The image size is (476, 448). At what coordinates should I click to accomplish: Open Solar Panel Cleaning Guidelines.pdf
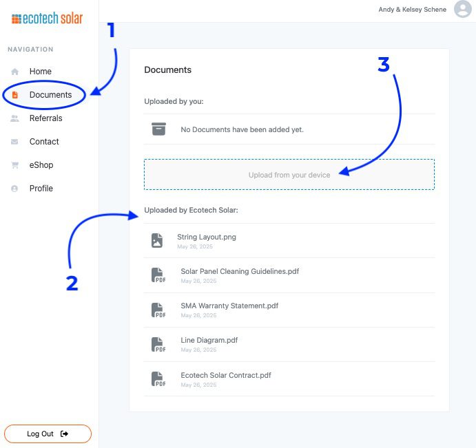pyautogui.click(x=240, y=271)
